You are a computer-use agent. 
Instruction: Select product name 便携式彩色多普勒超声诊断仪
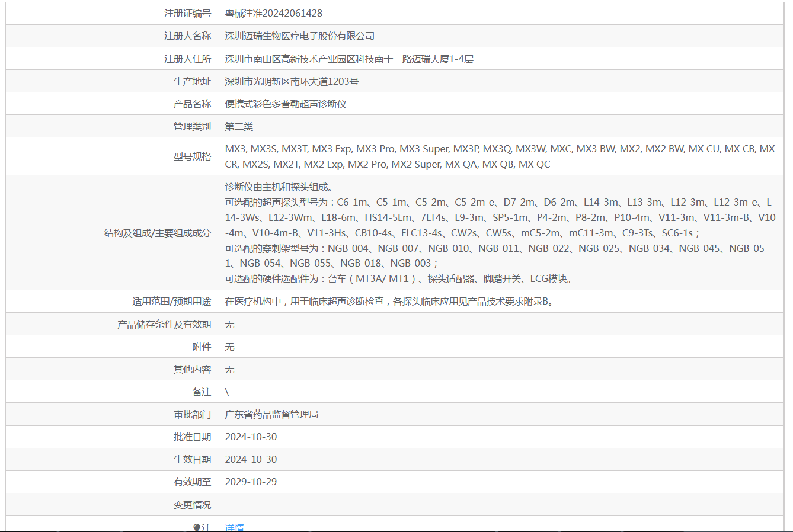click(x=286, y=104)
